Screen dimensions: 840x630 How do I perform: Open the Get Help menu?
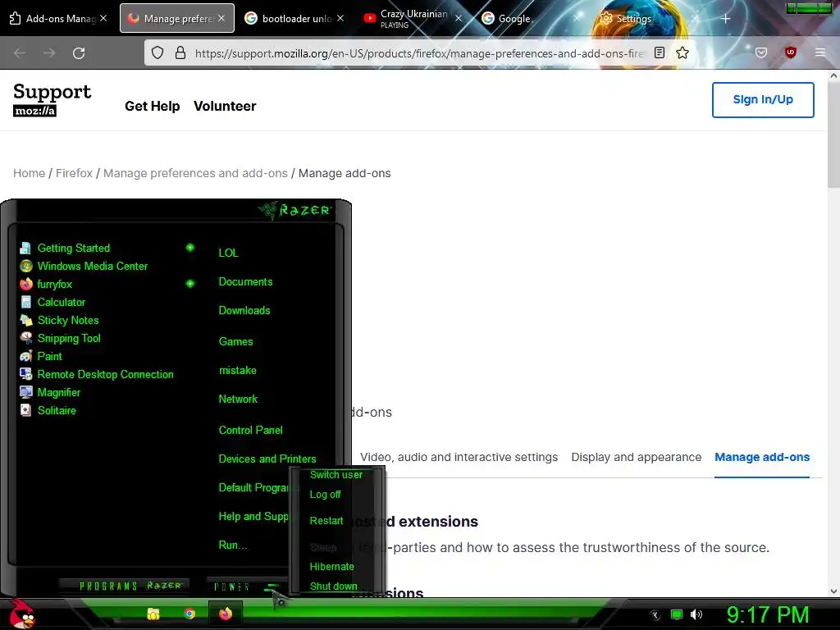pos(152,106)
